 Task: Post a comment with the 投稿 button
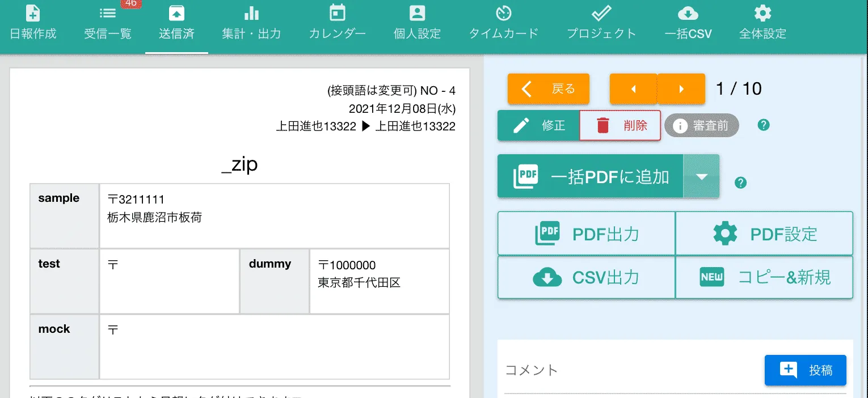pyautogui.click(x=805, y=370)
